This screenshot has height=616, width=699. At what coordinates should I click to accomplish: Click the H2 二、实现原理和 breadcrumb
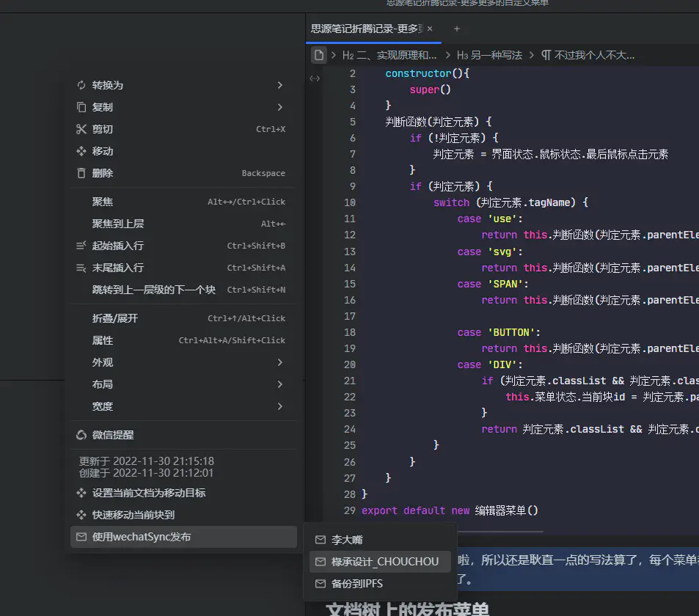tap(389, 55)
